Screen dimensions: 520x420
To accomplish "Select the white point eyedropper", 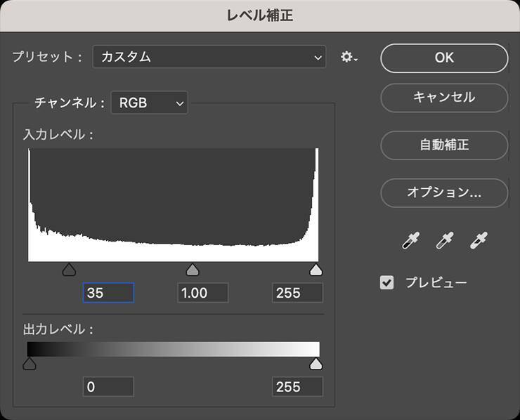I will [479, 241].
